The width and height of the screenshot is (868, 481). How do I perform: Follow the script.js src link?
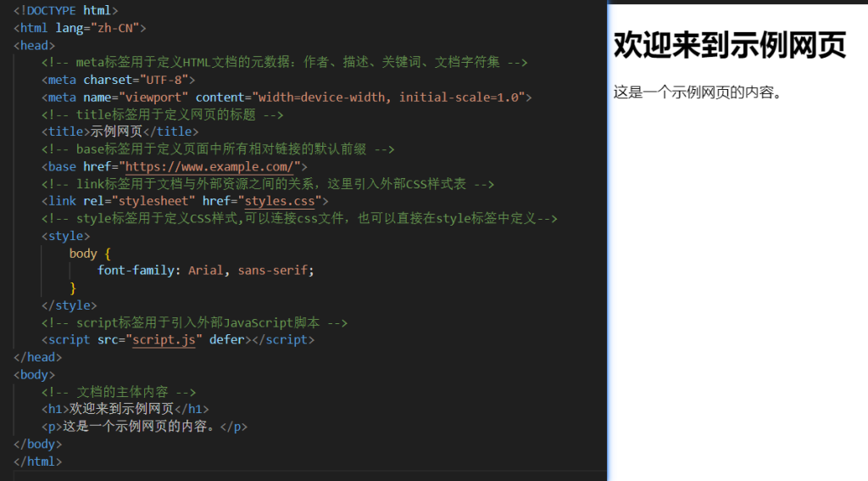coord(164,339)
